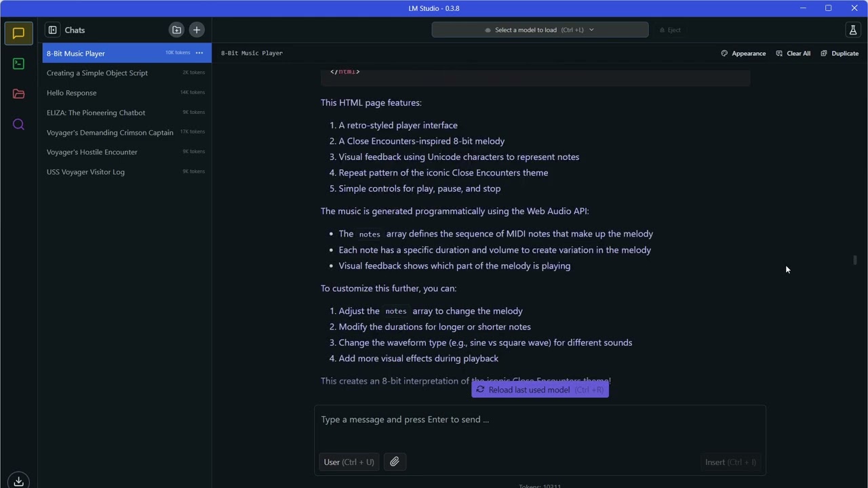
Task: Open the Hello Response chat
Action: pos(127,93)
